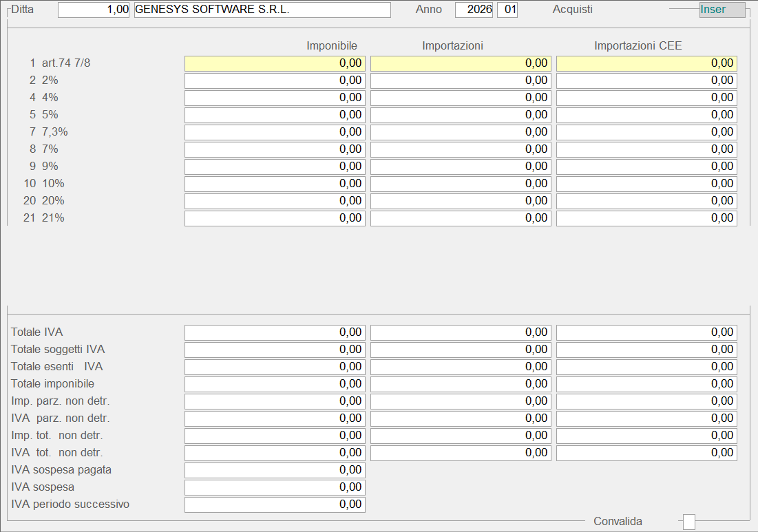Select Totale imponibile Importazioni CEE field

tap(646, 384)
